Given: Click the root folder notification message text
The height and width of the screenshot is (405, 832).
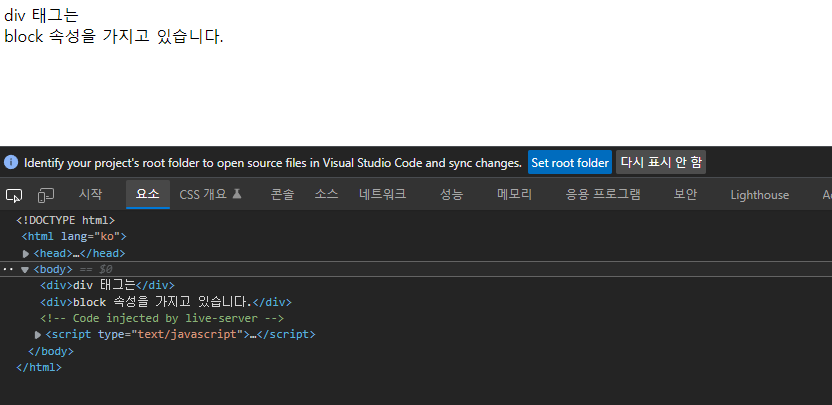Looking at the screenshot, I should click(x=273, y=163).
